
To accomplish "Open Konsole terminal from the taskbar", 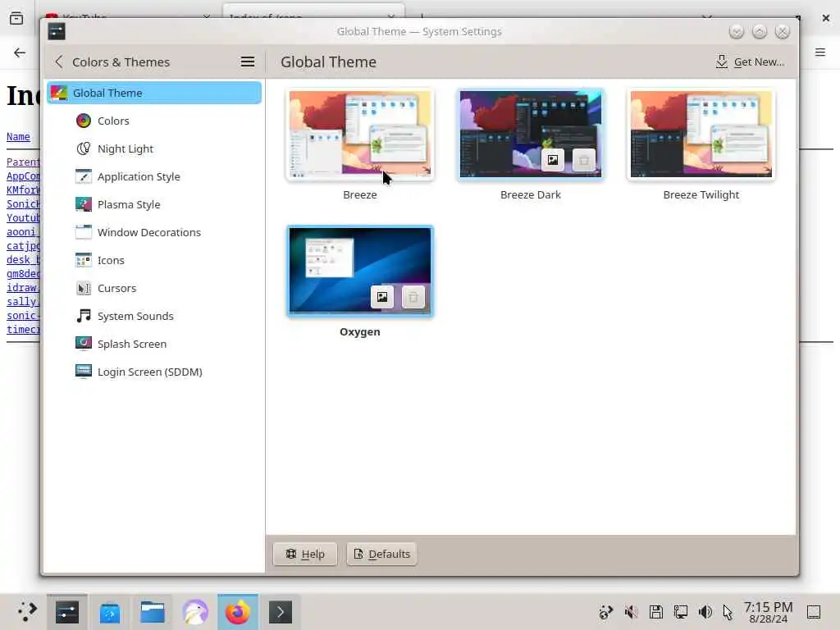I will (281, 612).
